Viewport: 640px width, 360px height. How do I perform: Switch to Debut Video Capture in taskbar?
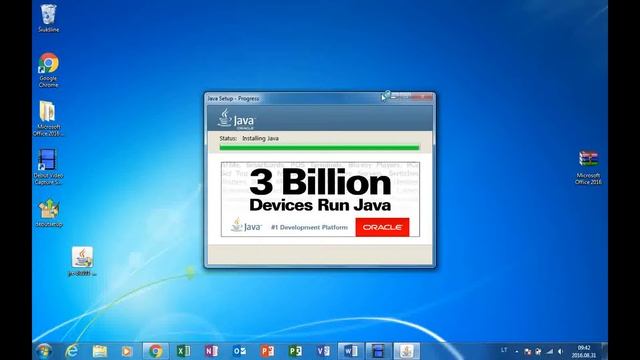coord(378,351)
